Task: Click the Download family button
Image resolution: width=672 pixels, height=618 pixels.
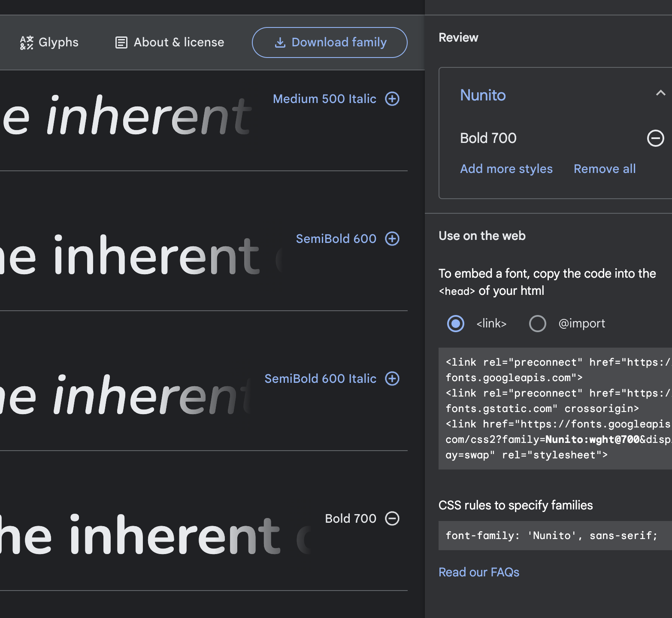Action: coord(329,42)
